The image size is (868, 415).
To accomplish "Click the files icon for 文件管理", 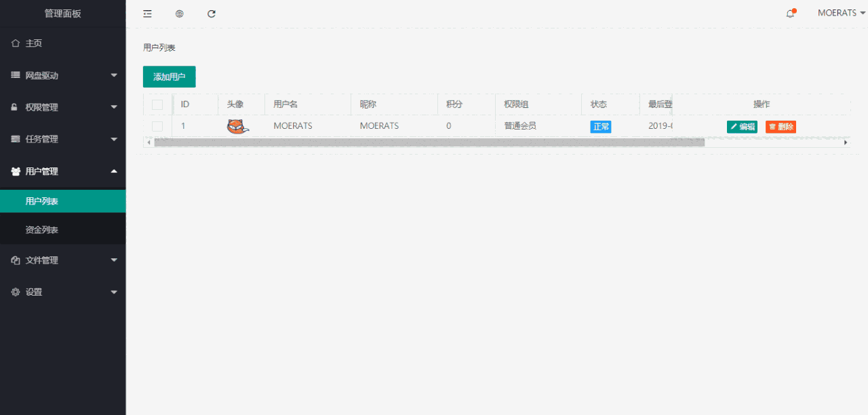I will 16,260.
